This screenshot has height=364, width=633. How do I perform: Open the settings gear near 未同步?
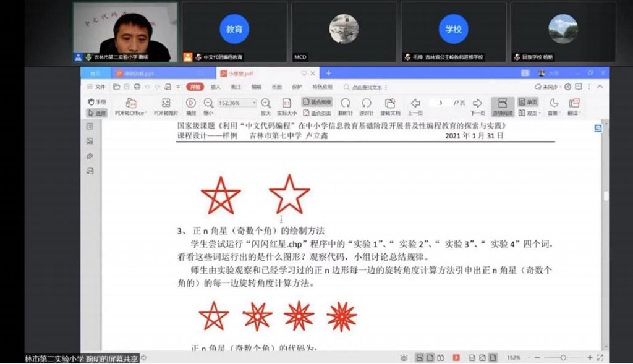point(567,87)
